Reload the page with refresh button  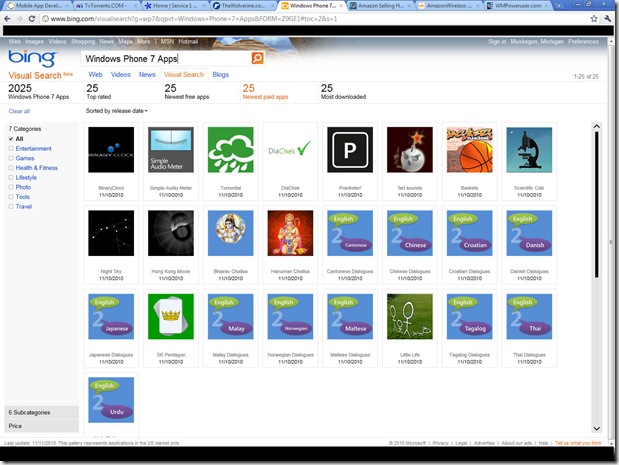tap(32, 19)
